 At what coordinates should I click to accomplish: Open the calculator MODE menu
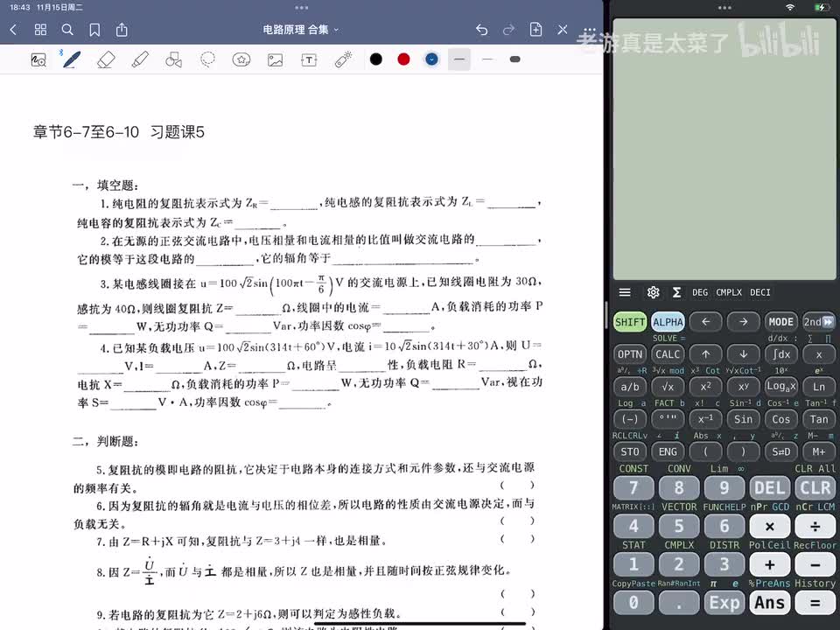point(781,322)
